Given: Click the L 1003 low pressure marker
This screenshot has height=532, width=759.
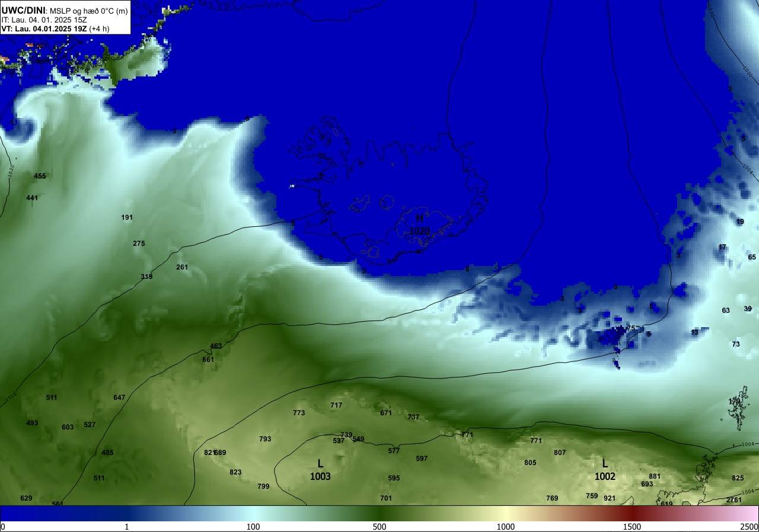Looking at the screenshot, I should point(320,470).
